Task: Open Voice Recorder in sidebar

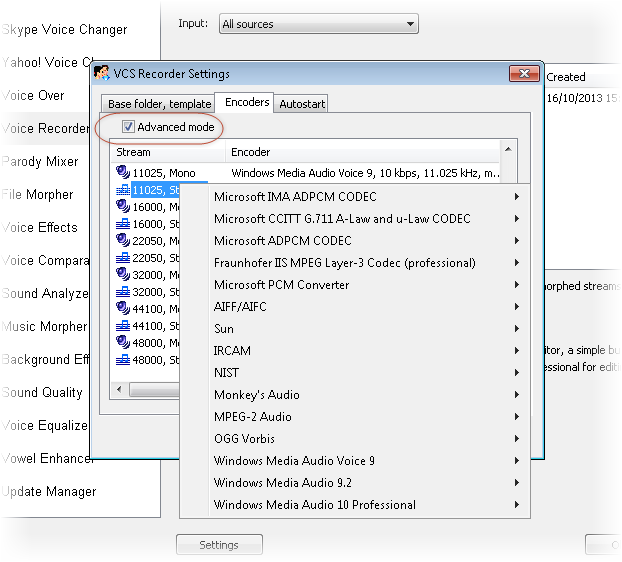Action: (x=45, y=128)
